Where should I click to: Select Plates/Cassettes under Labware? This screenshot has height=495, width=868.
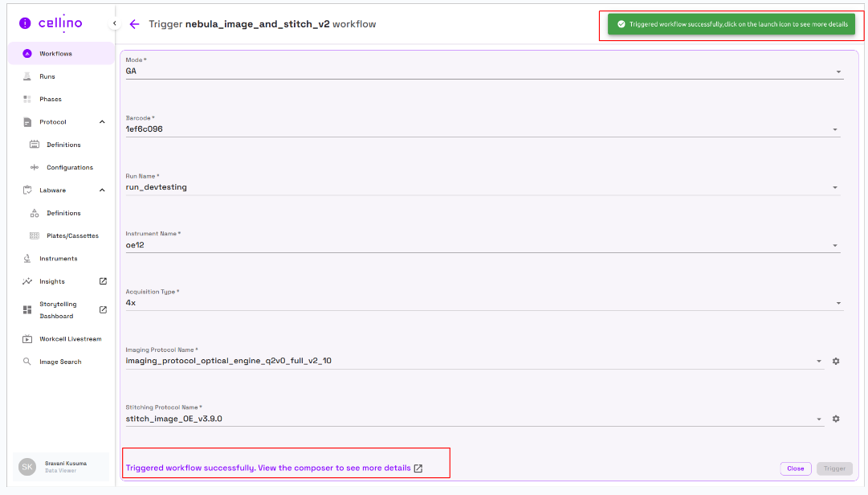pos(72,235)
